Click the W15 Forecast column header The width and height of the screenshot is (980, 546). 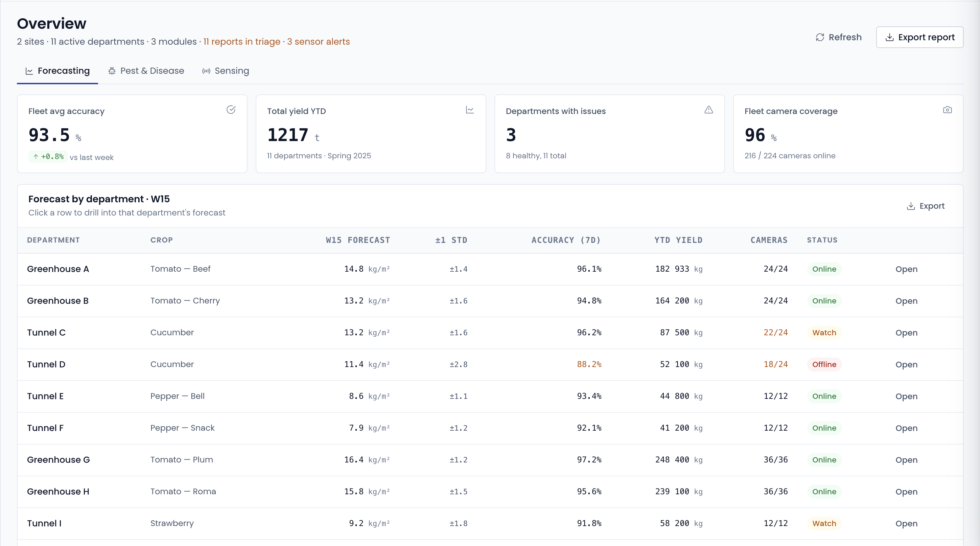(358, 240)
